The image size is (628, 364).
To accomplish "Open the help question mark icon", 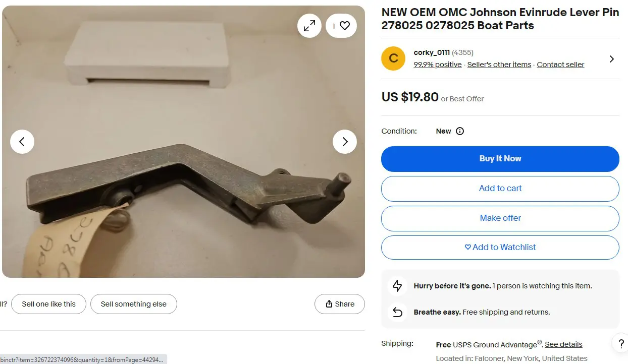I will (x=620, y=343).
